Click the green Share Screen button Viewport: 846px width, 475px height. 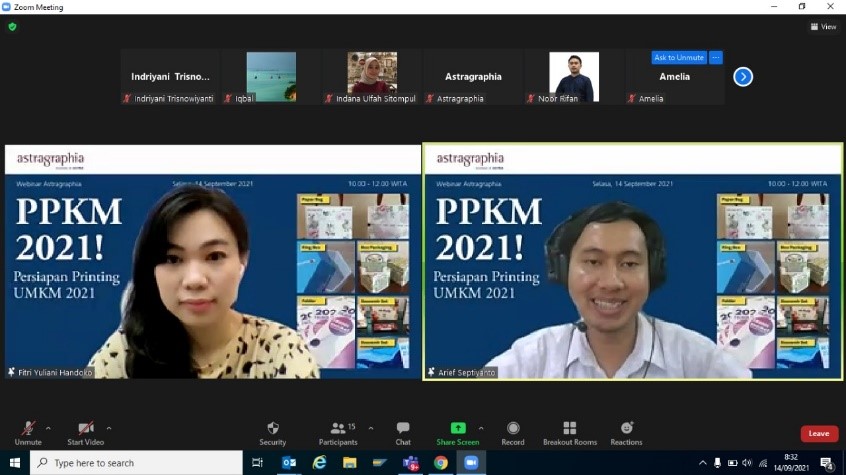coord(458,433)
